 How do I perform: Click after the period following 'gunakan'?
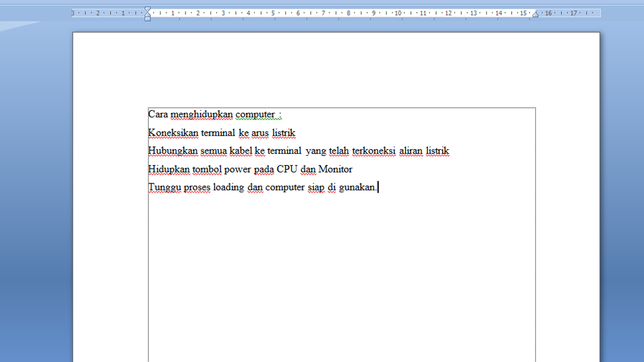click(x=378, y=187)
